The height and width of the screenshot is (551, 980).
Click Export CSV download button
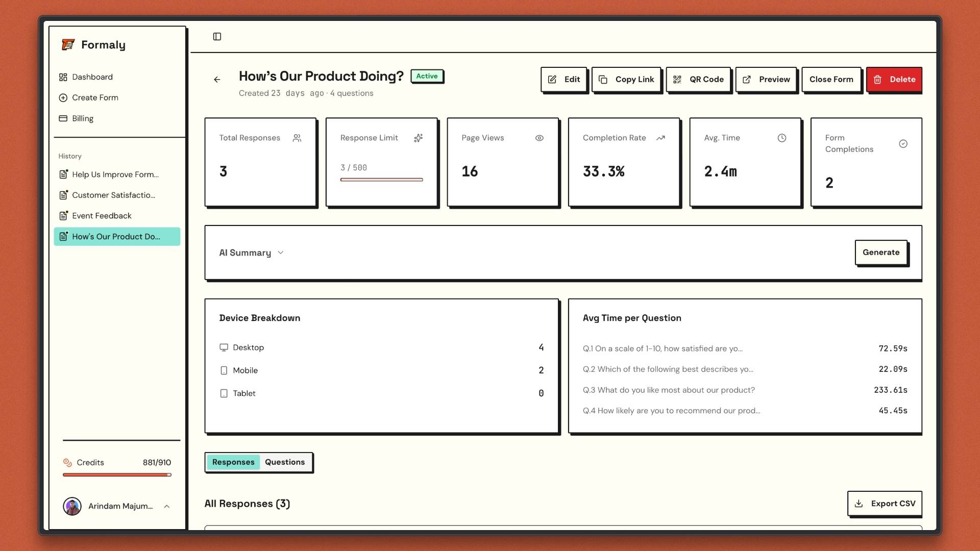885,504
